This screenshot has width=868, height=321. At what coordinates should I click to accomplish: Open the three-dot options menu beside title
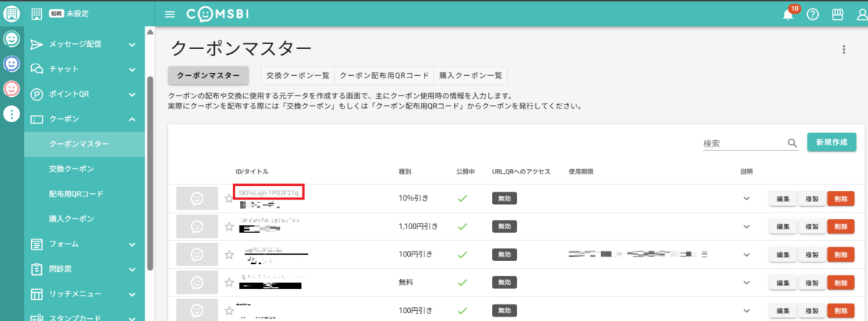pos(843,49)
